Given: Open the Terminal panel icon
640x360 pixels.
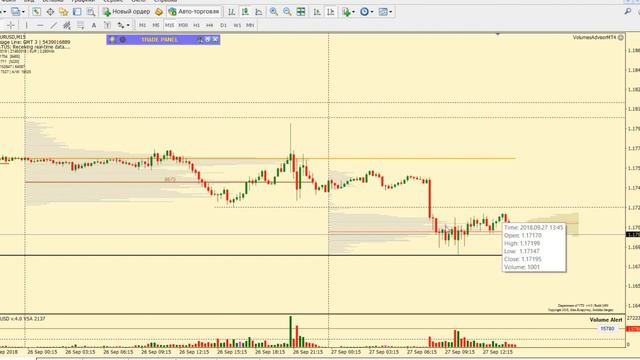Looking at the screenshot, I should point(77,12).
